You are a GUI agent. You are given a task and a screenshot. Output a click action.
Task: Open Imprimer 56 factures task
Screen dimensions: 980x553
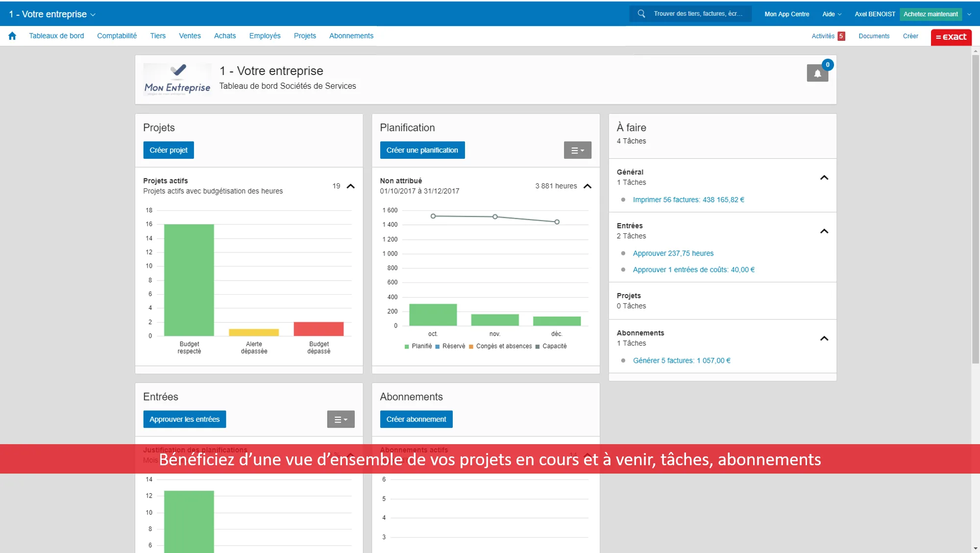(688, 200)
